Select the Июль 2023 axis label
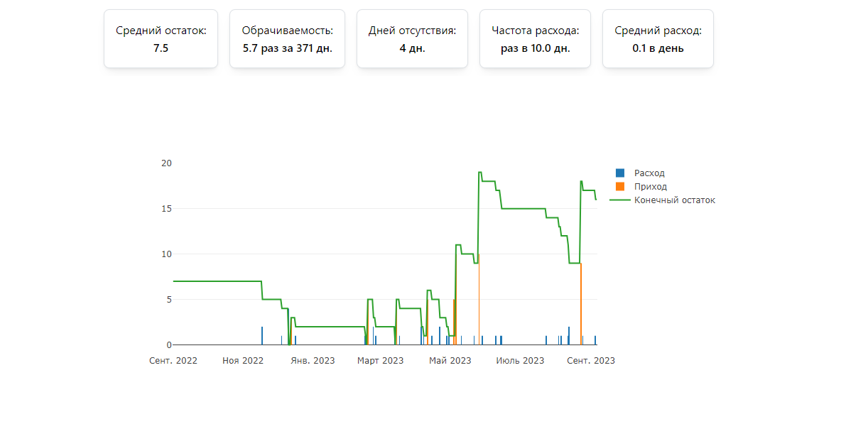Viewport: 868px width, 434px height. [x=520, y=361]
